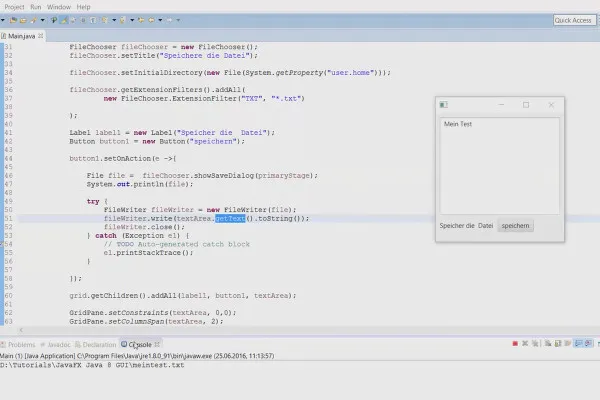This screenshot has height=400, width=600.
Task: Toggle console Scroll Lock icon
Action: 558,344
